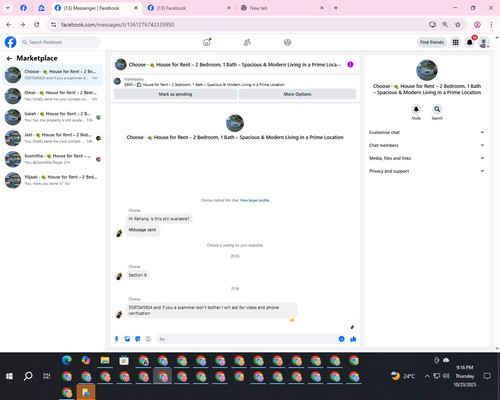Viewport: 500px width, 400px height.
Task: Open the Omar conversation in list
Action: (x=53, y=96)
